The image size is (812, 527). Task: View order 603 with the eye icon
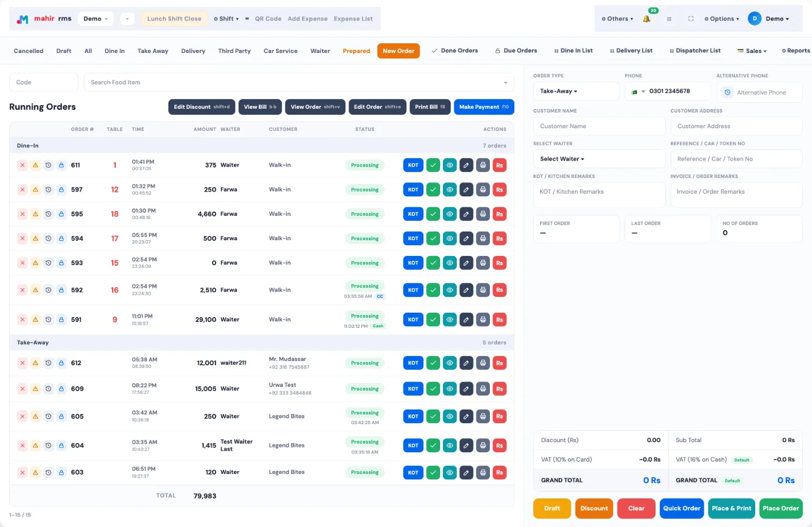click(450, 473)
